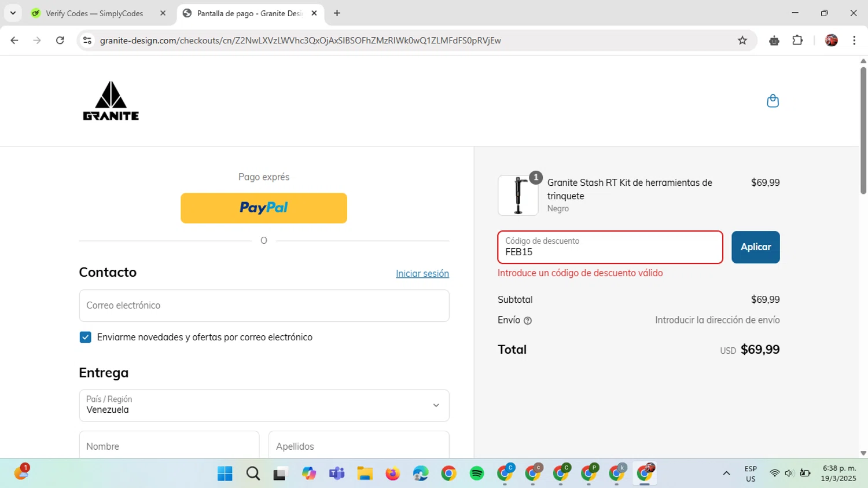Click Introducir la dirección de envío text

[718, 320]
